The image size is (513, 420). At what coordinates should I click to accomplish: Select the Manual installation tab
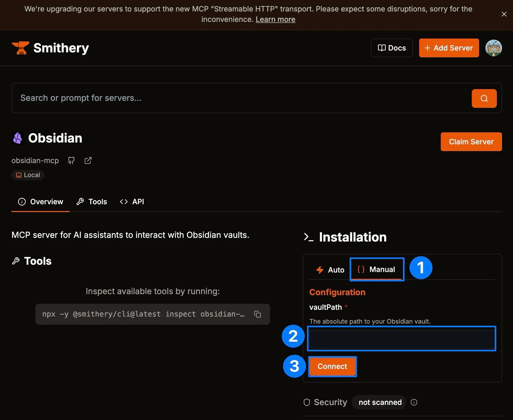pyautogui.click(x=376, y=269)
